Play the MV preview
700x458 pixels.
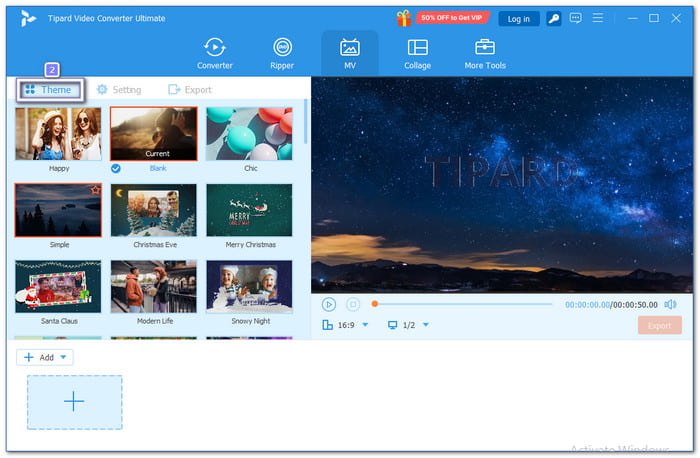pos(329,304)
